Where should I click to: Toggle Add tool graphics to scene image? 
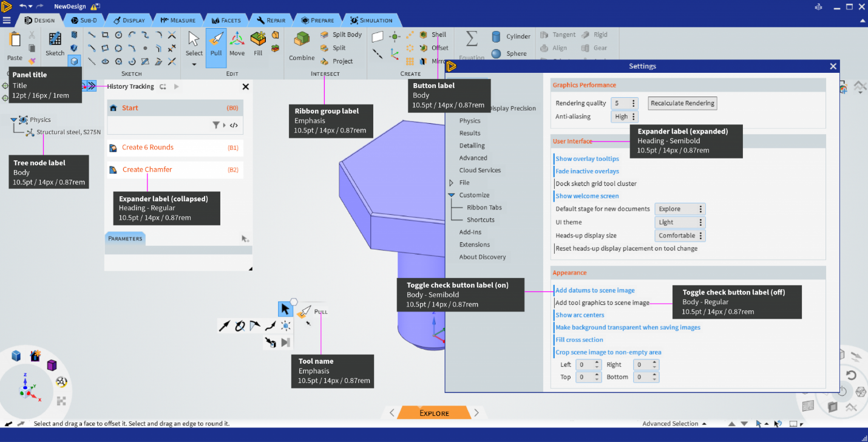602,302
